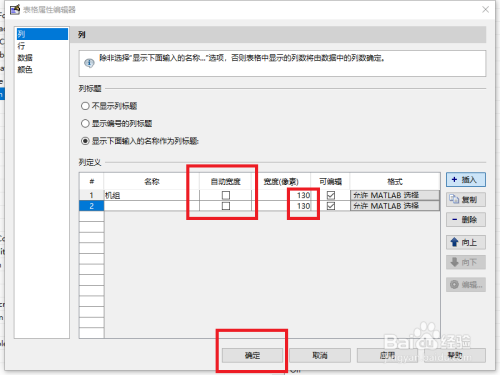The width and height of the screenshot is (500, 375).
Task: Open format dropdown for row 1
Action: pyautogui.click(x=395, y=195)
